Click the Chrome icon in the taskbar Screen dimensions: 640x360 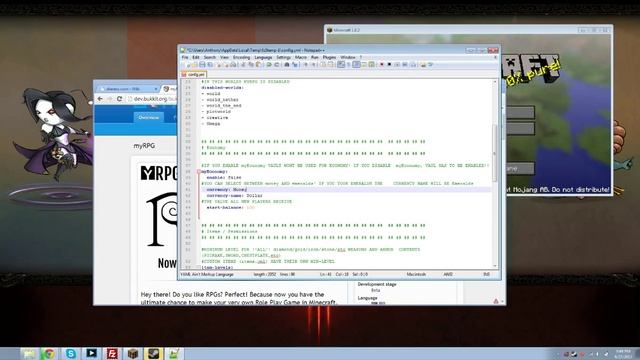point(49,353)
